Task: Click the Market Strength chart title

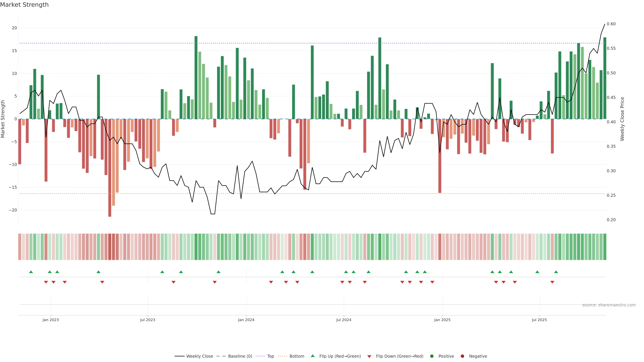Action: [x=24, y=5]
